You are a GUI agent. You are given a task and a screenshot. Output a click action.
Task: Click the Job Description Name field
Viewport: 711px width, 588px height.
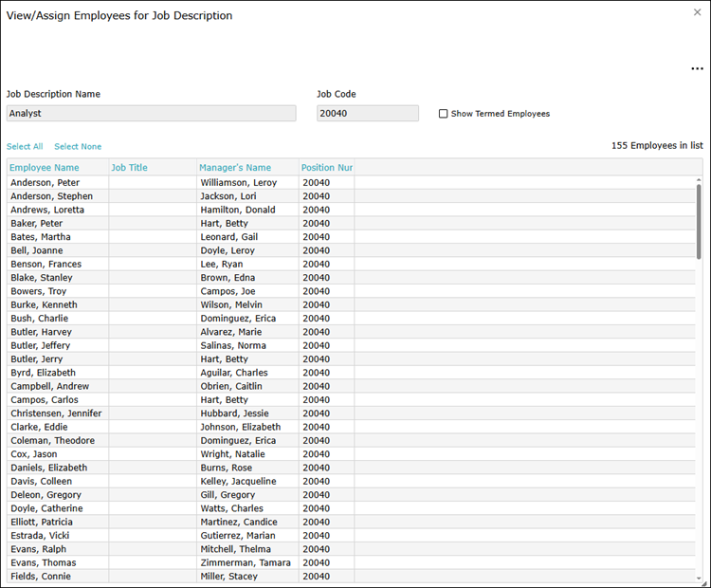[151, 113]
